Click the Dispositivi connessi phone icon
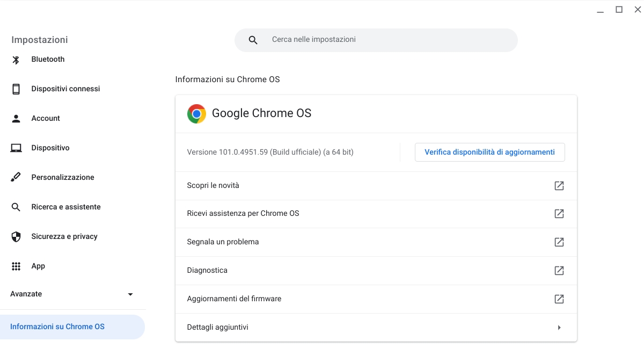644x363 pixels. point(16,89)
